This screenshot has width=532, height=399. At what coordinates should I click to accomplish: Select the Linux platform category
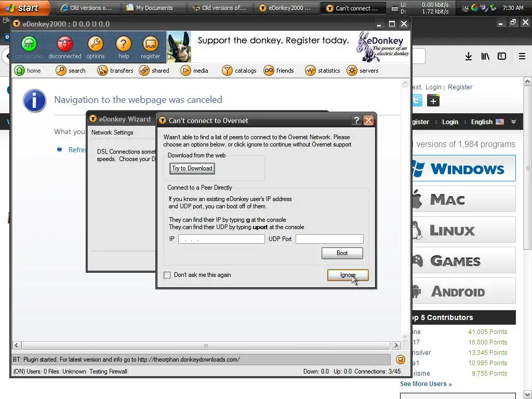click(464, 230)
